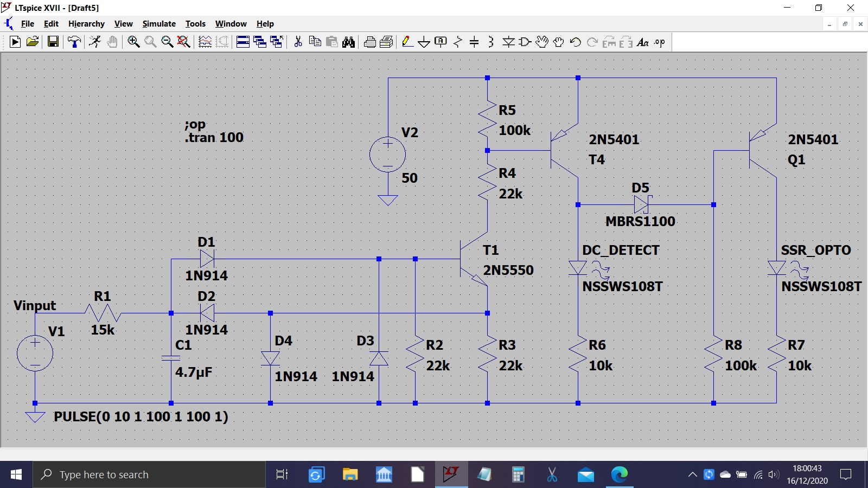
Task: Select the V1 voltage source symbol
Action: click(x=35, y=353)
